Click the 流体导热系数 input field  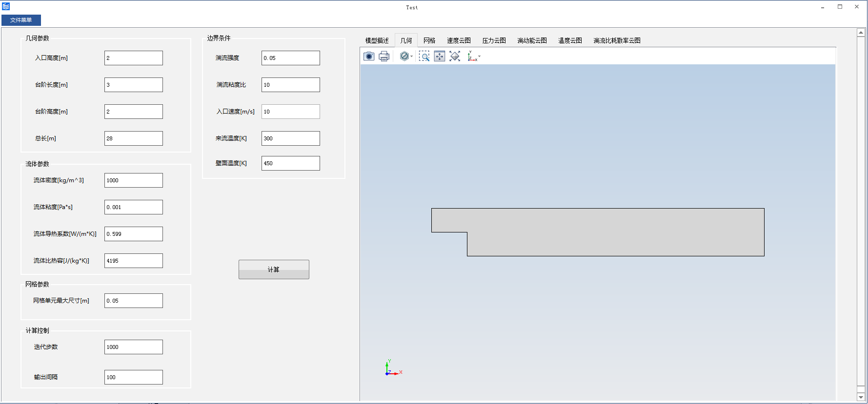point(134,234)
